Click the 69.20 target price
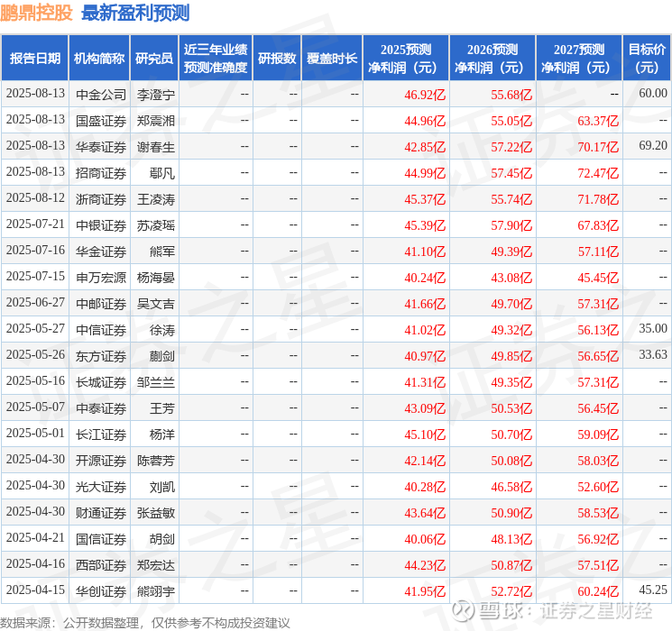The image size is (672, 631). click(653, 146)
